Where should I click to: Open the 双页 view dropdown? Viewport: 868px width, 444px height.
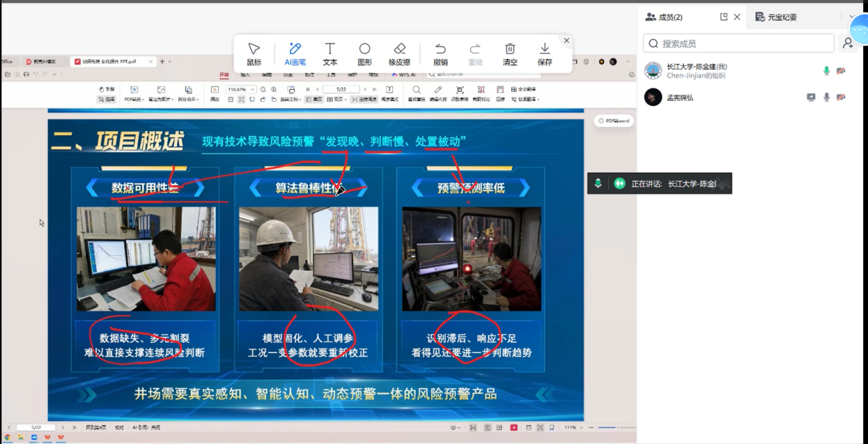(x=336, y=100)
